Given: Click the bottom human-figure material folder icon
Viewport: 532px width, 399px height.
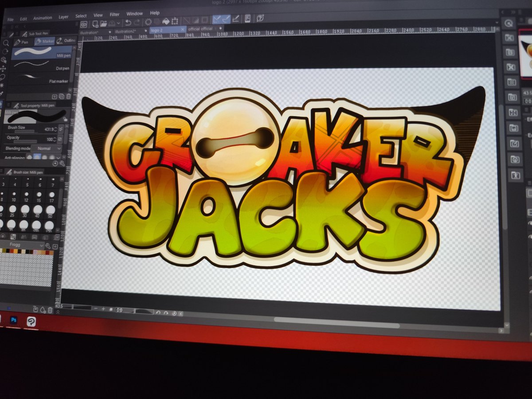Looking at the screenshot, I should tap(515, 176).
